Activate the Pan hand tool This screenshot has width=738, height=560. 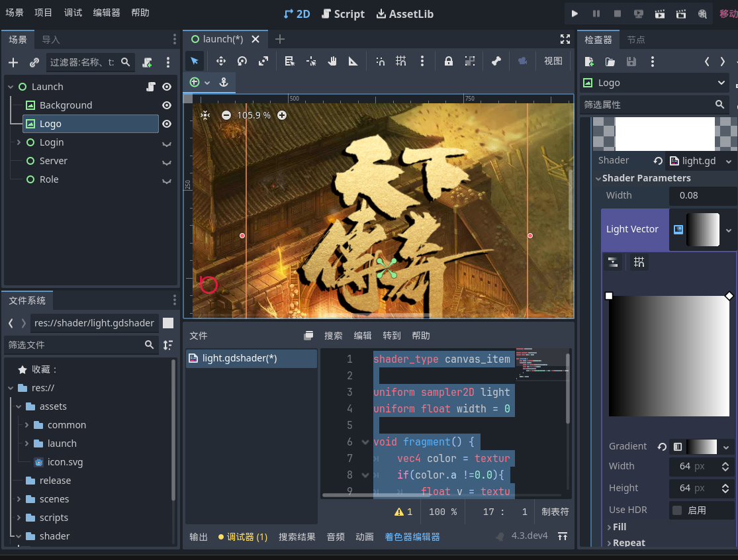pyautogui.click(x=332, y=61)
